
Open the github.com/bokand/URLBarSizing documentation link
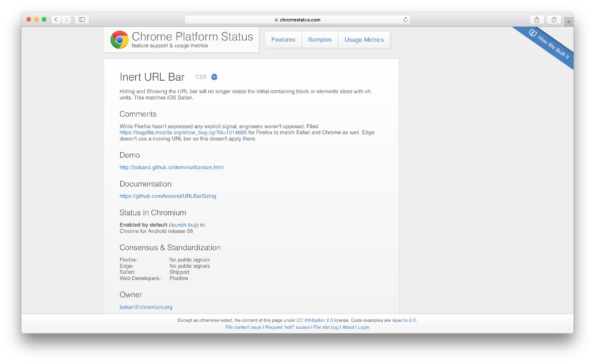168,196
